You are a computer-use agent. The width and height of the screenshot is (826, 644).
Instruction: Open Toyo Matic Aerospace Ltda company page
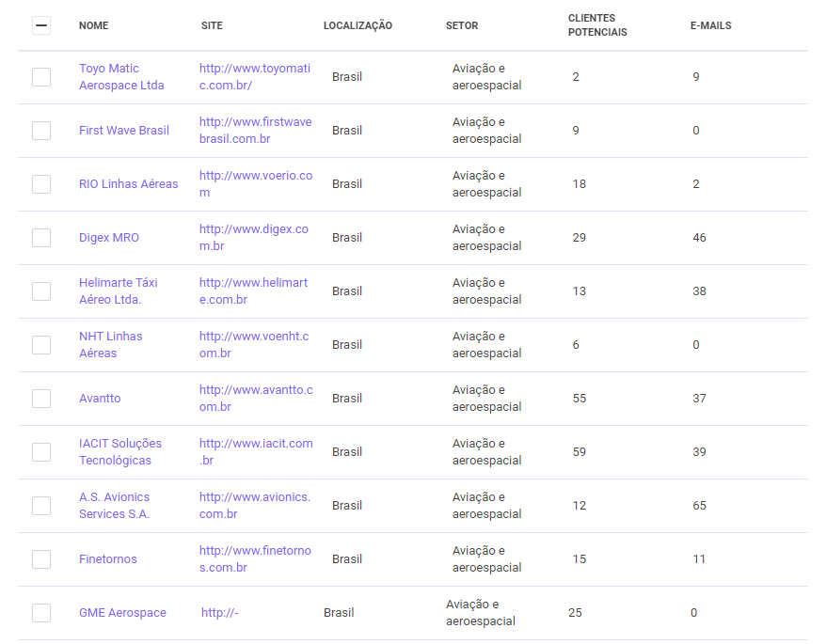[121, 77]
